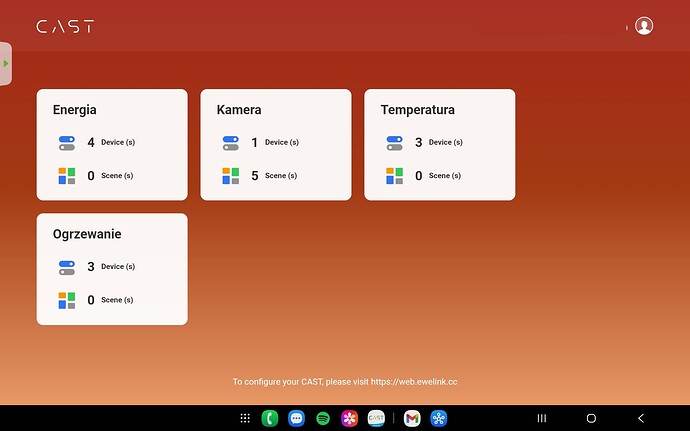This screenshot has width=690, height=431.
Task: Click 'Scene (s)' label in Kamera card
Action: click(x=281, y=176)
